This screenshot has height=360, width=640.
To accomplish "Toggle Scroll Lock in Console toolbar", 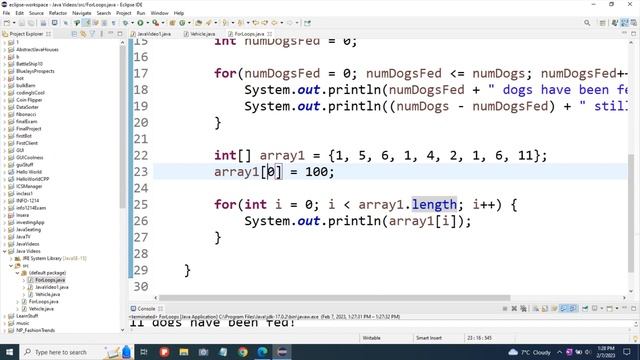I will tap(544, 309).
